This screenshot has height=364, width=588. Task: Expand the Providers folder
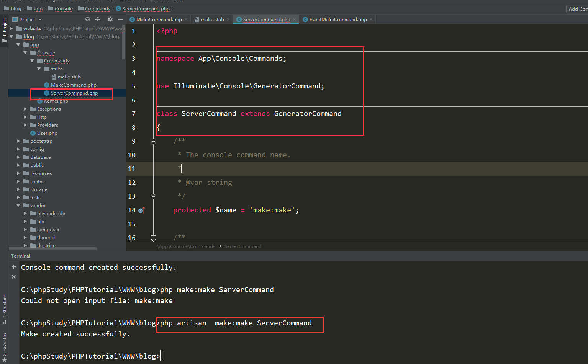[x=25, y=125]
